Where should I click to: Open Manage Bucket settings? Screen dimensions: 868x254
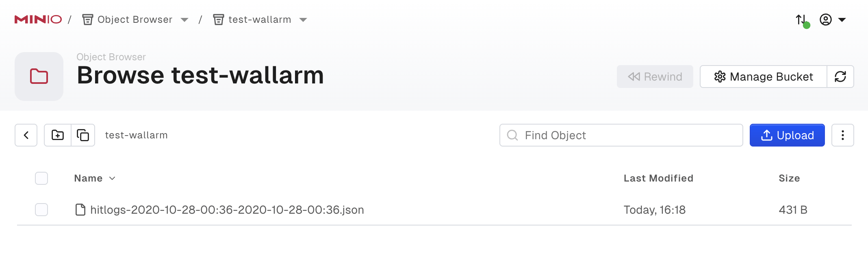tap(763, 77)
